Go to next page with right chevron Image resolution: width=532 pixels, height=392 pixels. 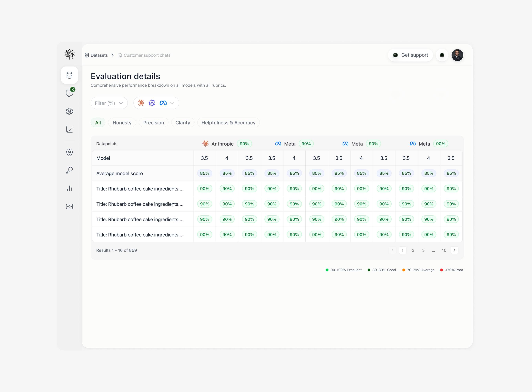click(454, 250)
